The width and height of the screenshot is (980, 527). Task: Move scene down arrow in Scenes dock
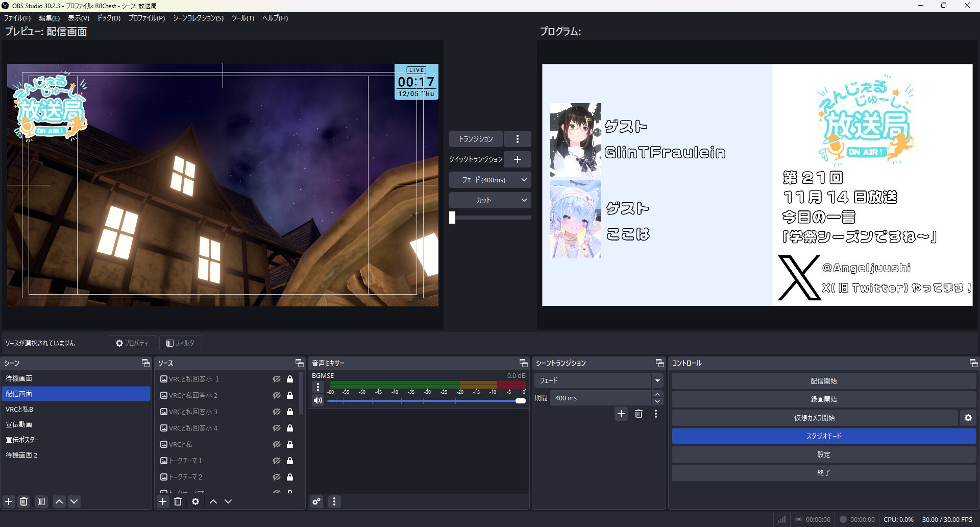point(74,501)
